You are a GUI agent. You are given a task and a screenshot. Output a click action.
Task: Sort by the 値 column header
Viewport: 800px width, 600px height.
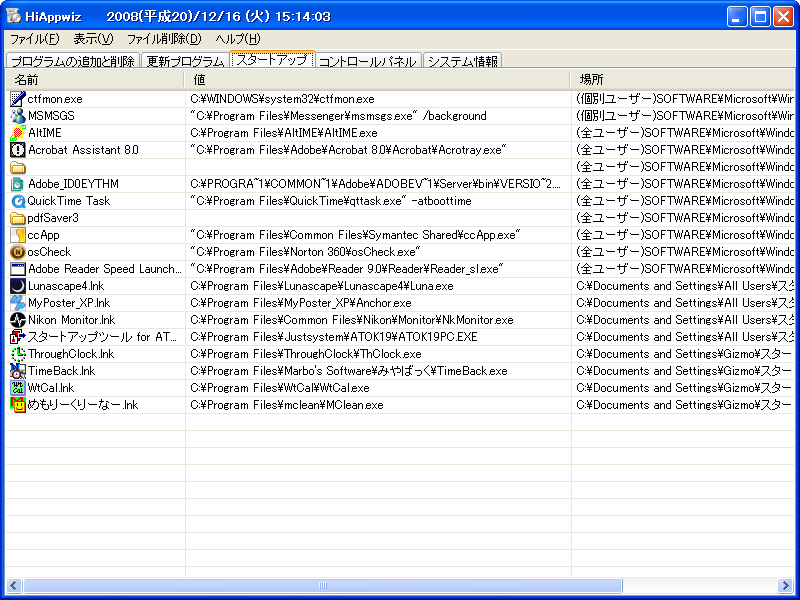377,80
